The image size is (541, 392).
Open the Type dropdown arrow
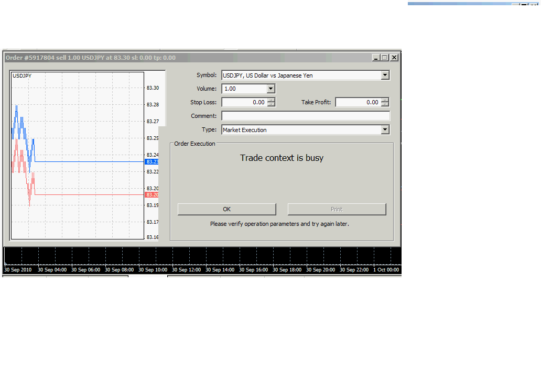tap(385, 130)
